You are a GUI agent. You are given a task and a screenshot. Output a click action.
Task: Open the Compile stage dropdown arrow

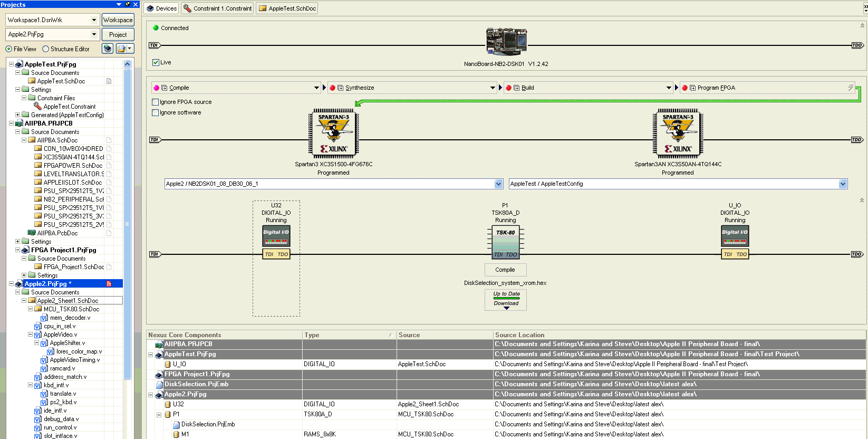coord(317,88)
